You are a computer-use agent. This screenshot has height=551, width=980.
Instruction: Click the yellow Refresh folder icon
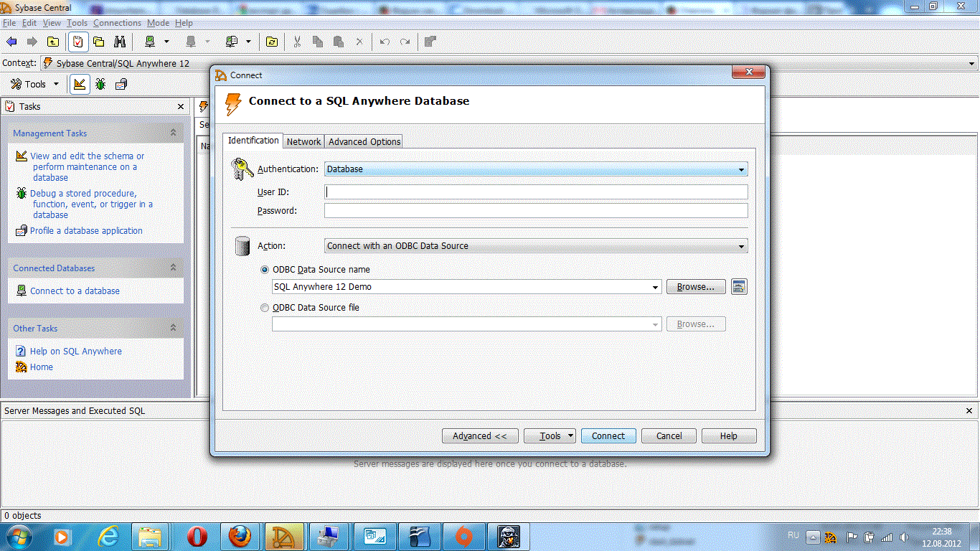click(271, 42)
